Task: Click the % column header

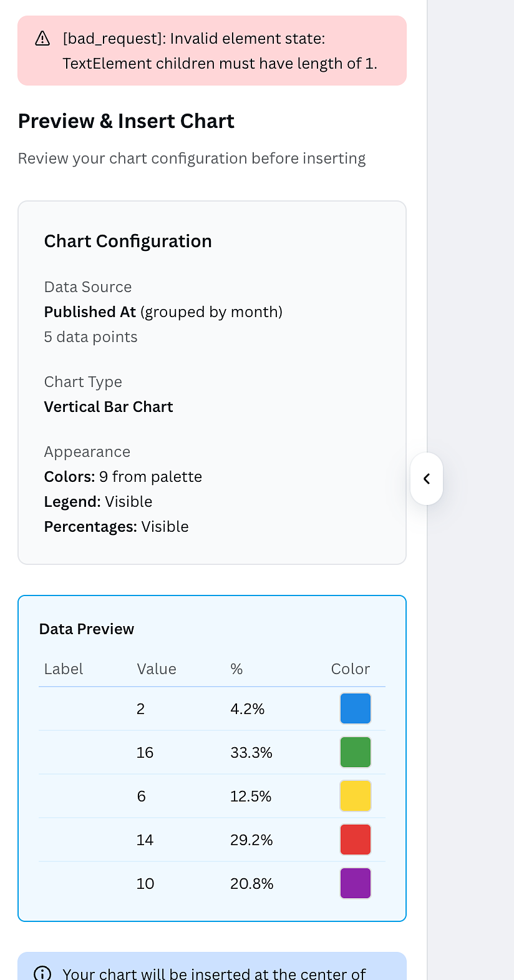Action: [236, 669]
